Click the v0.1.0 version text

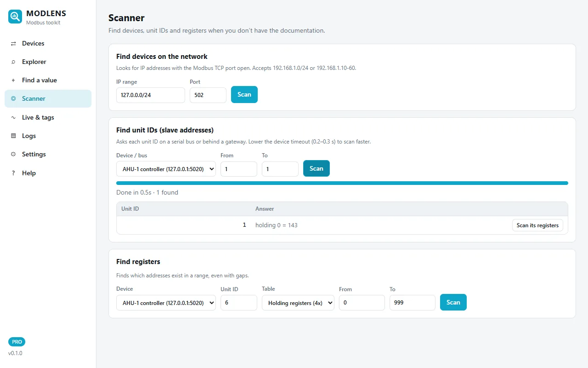click(15, 353)
